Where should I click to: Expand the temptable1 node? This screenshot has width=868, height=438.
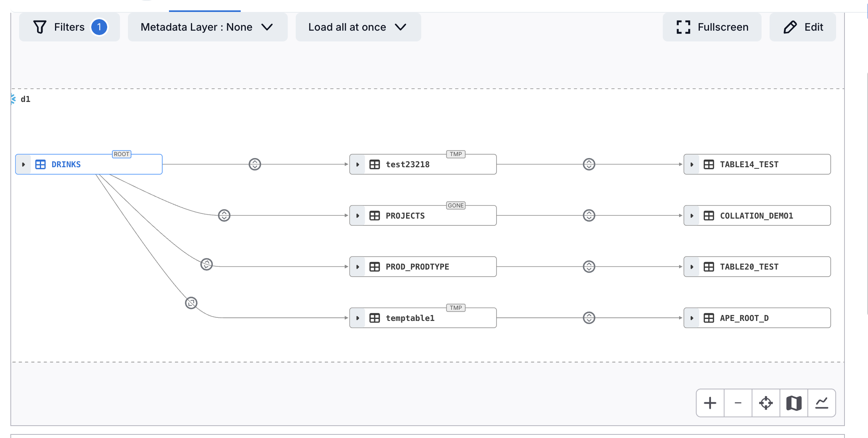358,318
